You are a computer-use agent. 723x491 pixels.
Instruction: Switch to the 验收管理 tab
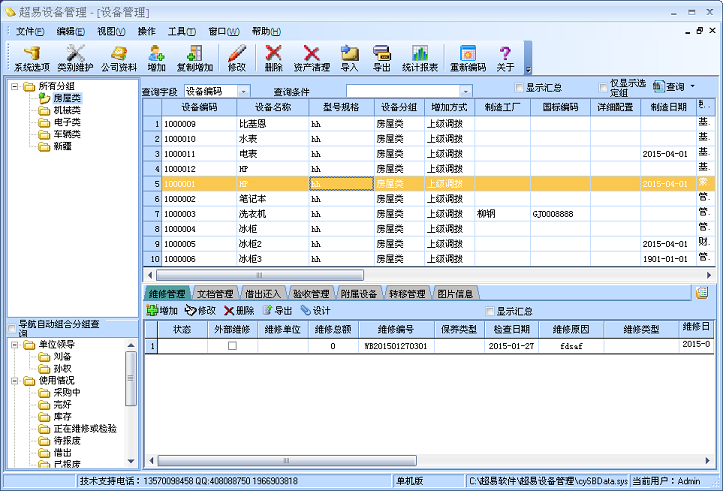(310, 294)
